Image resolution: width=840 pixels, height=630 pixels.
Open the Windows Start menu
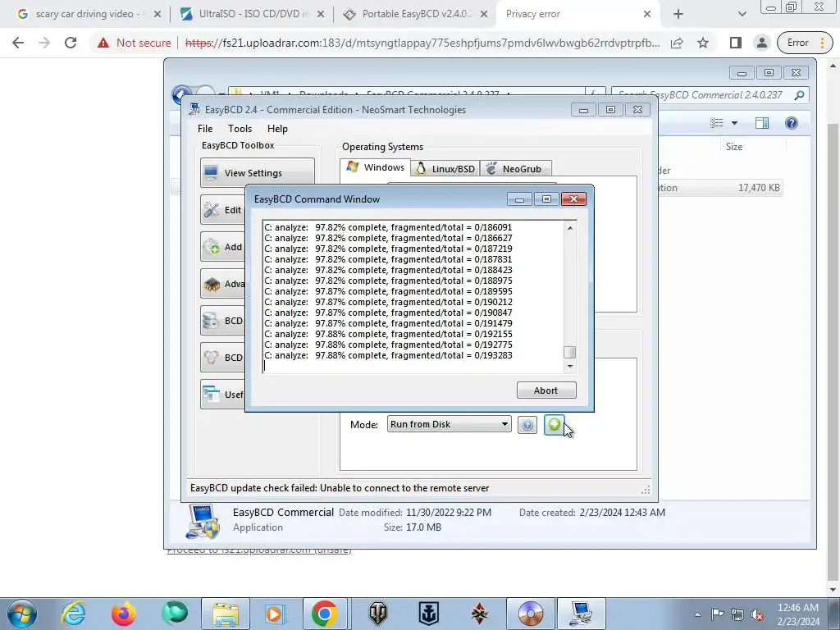coord(22,614)
